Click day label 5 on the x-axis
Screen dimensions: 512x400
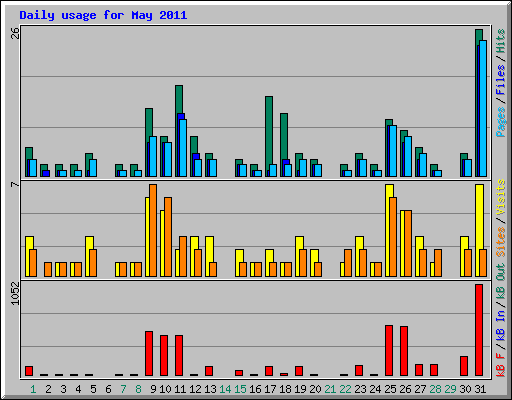click(93, 389)
